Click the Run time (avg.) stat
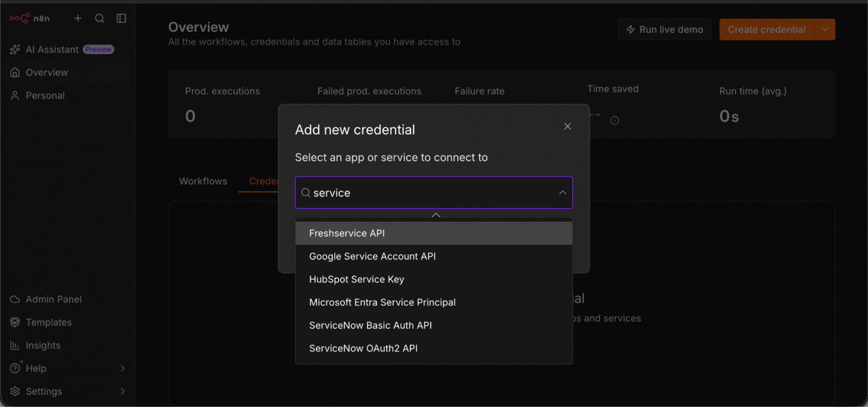This screenshot has width=868, height=407. (768, 104)
